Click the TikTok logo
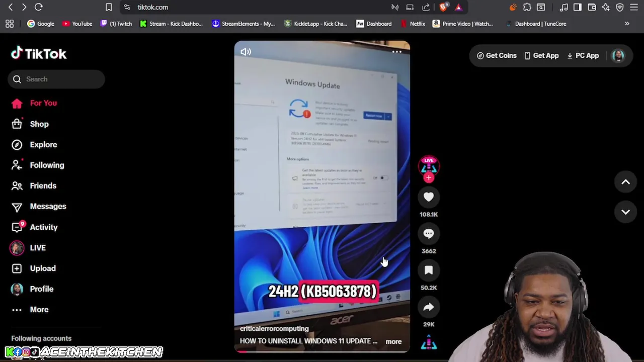644x362 pixels. [39, 53]
